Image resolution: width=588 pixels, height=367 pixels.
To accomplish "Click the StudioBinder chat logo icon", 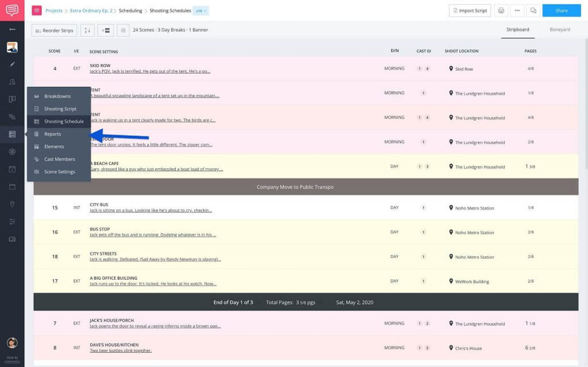I will click(12, 10).
